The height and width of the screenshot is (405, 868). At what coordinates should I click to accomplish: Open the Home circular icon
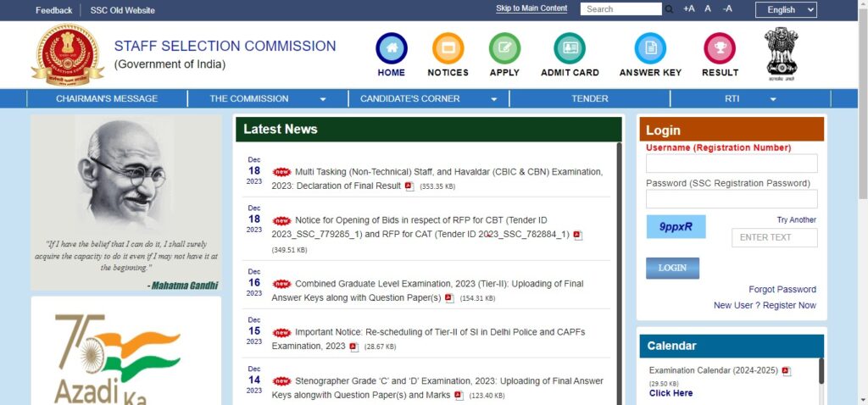(392, 48)
